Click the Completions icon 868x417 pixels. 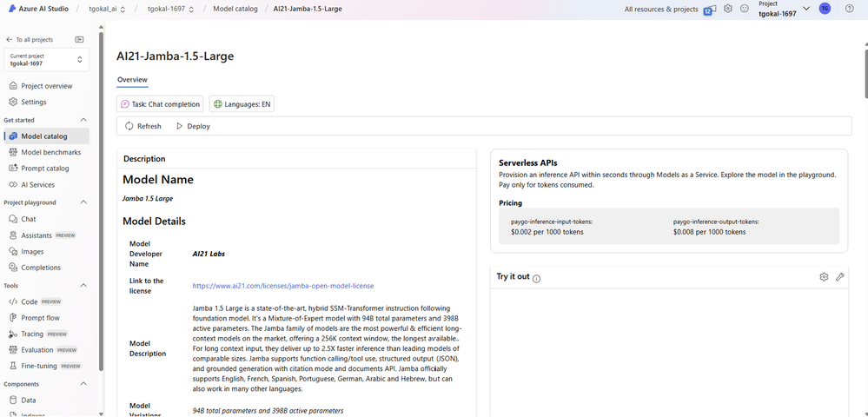tap(13, 268)
